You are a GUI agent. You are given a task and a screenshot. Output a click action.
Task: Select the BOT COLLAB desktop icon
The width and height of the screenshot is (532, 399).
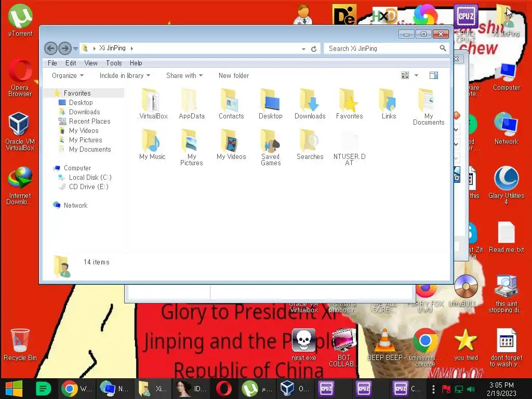[344, 348]
